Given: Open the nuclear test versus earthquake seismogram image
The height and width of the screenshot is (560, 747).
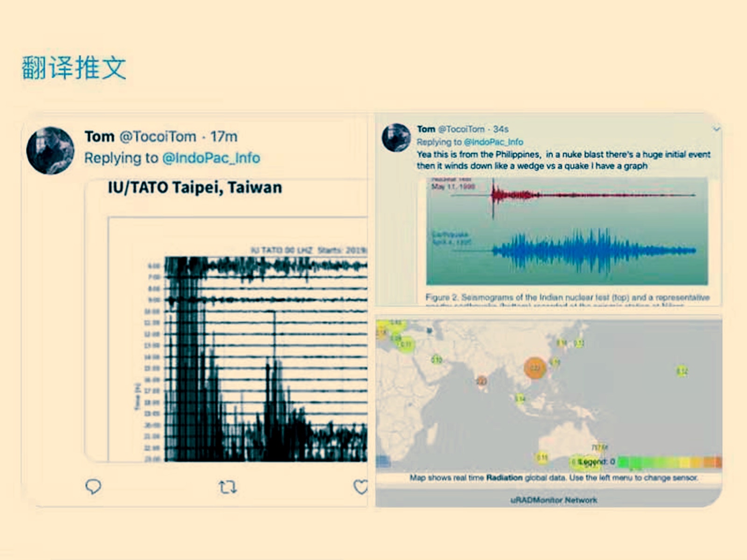Looking at the screenshot, I should point(566,231).
